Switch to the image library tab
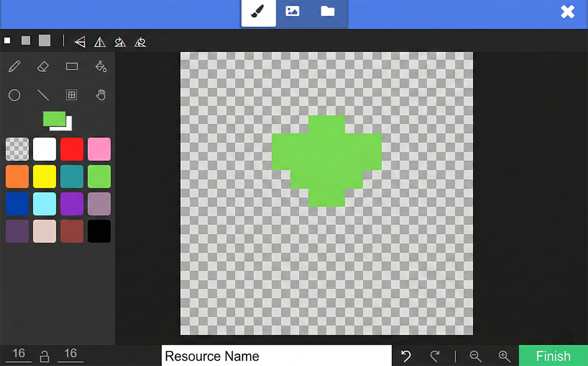 pyautogui.click(x=293, y=11)
